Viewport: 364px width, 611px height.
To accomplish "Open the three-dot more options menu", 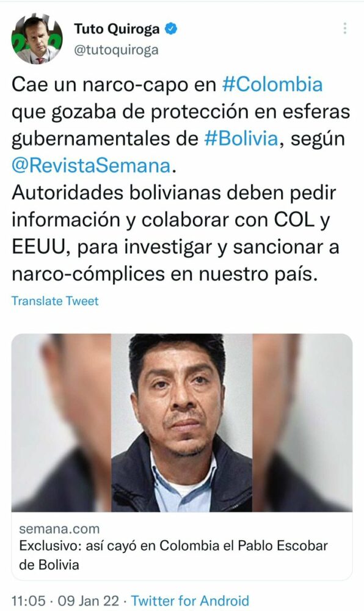I will click(344, 28).
